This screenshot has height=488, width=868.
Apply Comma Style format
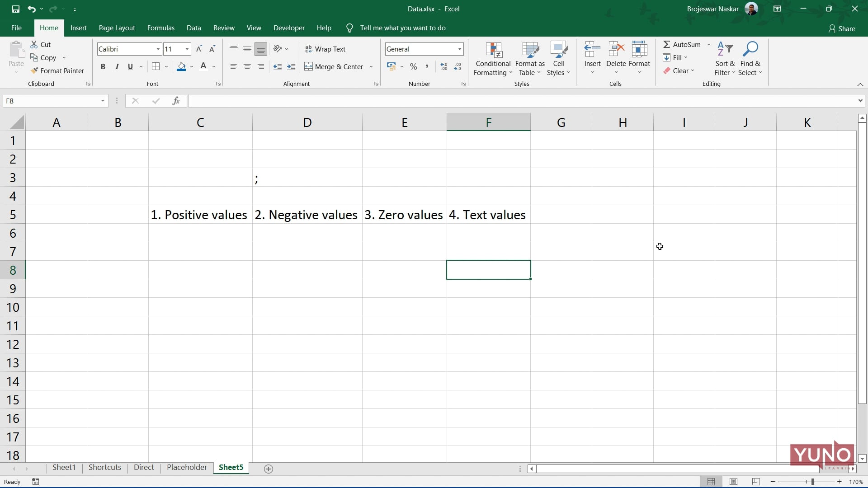tap(427, 66)
